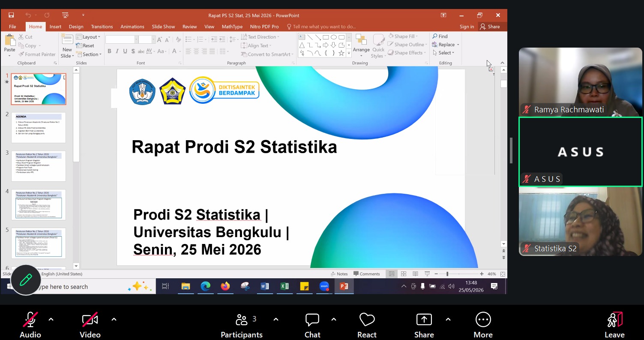
Task: Open the File tab
Action: click(12, 27)
